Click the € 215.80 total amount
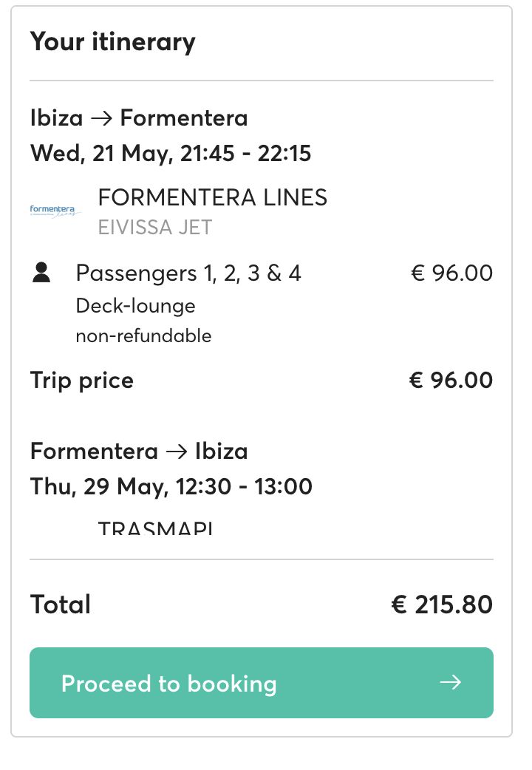This screenshot has height=770, width=532. pos(442,604)
